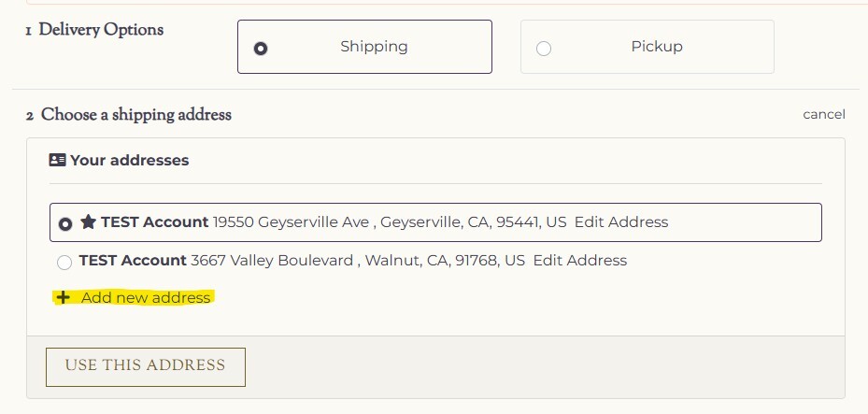Choose the Walnut address radio button
The width and height of the screenshot is (868, 414).
(64, 263)
